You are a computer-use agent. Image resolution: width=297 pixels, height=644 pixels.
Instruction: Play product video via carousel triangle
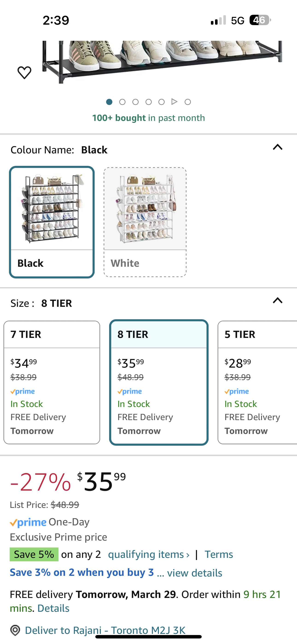coord(174,102)
